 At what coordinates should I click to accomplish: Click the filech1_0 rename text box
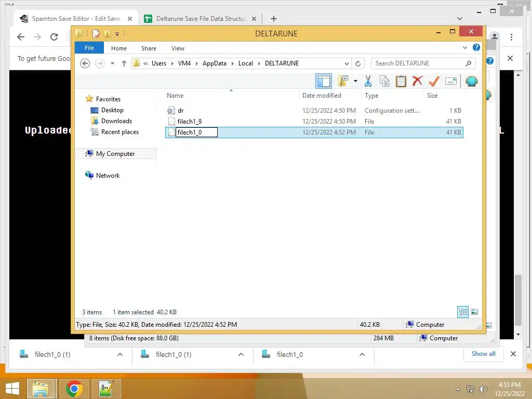(x=196, y=132)
